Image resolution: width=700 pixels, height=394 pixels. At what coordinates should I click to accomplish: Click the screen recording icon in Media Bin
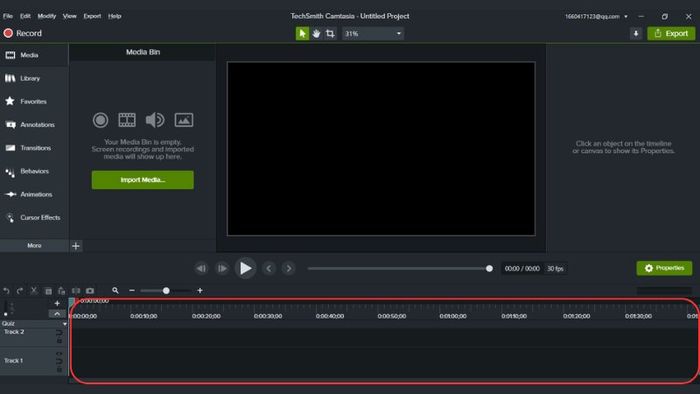[100, 120]
